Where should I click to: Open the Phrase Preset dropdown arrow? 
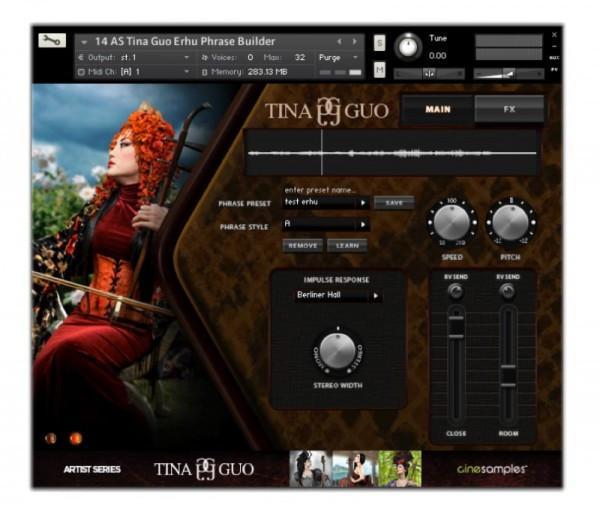(x=363, y=203)
